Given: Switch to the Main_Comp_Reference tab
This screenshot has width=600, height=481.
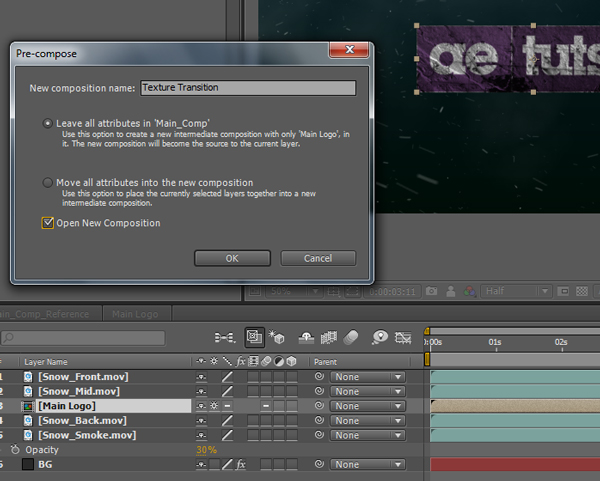Looking at the screenshot, I should [x=48, y=314].
